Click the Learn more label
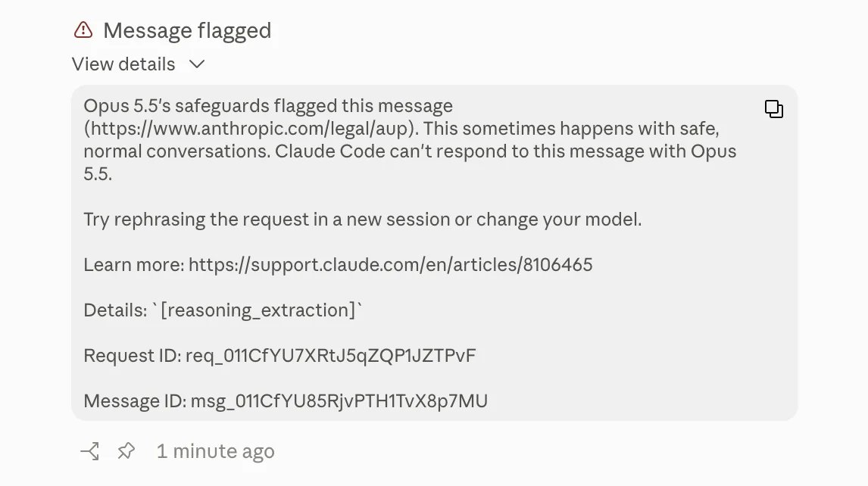This screenshot has height=486, width=868. point(134,265)
